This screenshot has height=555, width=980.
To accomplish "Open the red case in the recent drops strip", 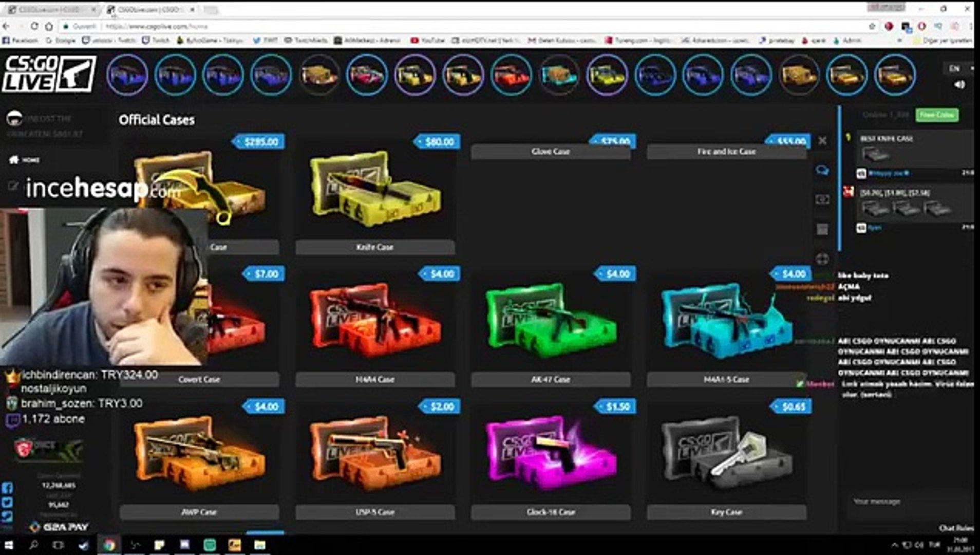I will (x=511, y=75).
